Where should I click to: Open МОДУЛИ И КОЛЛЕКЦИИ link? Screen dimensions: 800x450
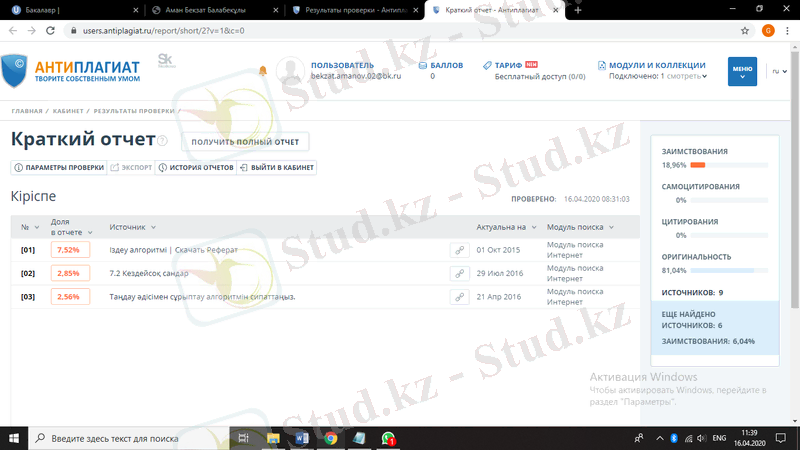point(657,65)
